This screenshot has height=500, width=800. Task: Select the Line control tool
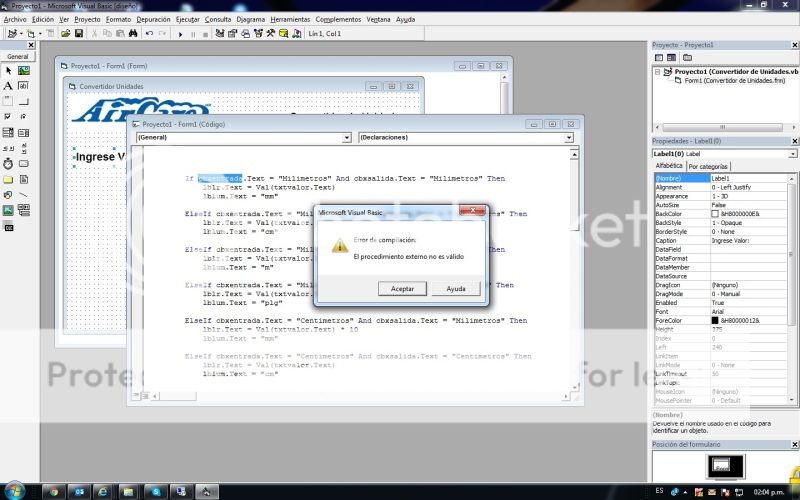click(23, 195)
